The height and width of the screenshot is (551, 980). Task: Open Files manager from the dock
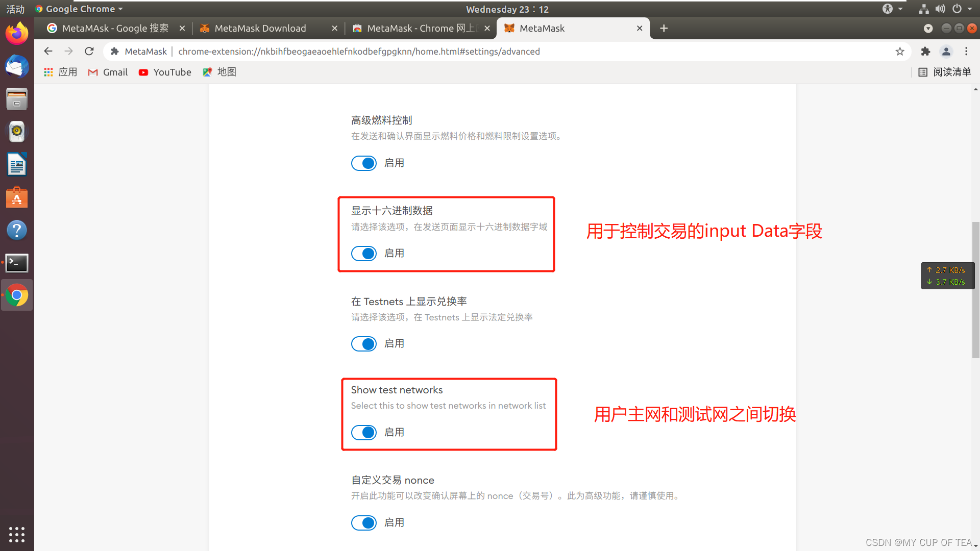click(17, 99)
